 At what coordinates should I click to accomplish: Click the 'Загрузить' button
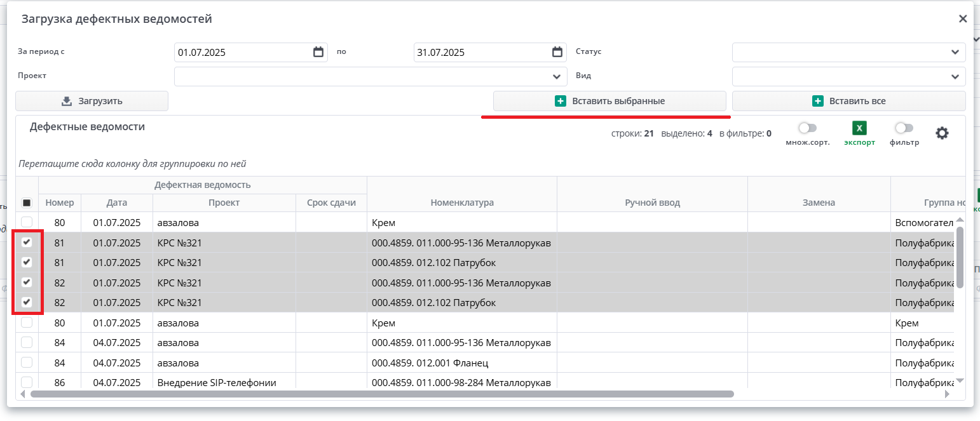[92, 101]
